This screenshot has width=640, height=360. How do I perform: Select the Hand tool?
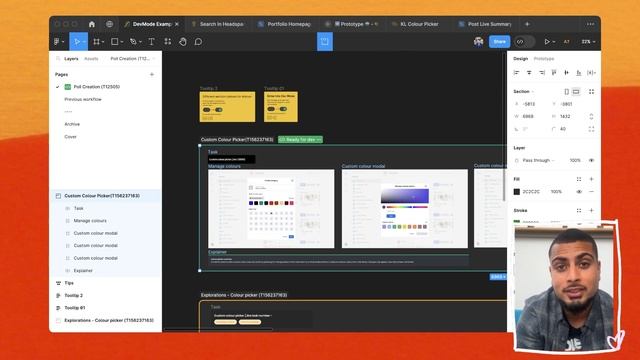pyautogui.click(x=183, y=42)
